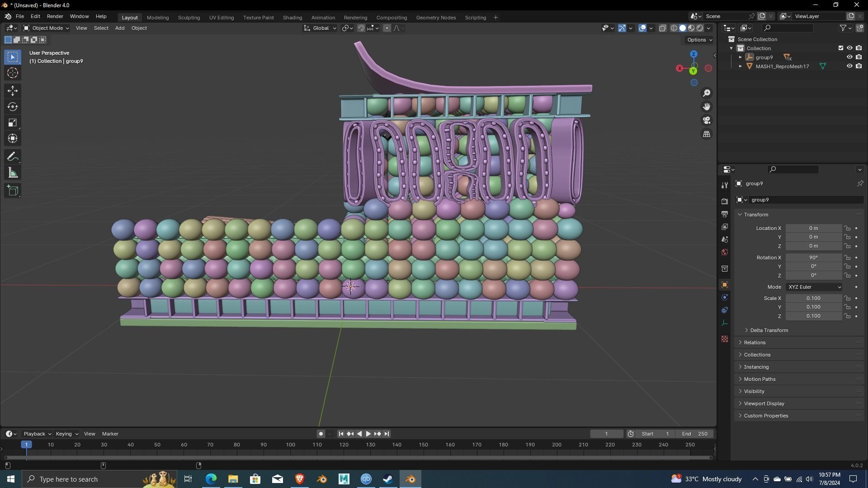The height and width of the screenshot is (488, 868).
Task: Select the Measure tool
Action: point(13,173)
